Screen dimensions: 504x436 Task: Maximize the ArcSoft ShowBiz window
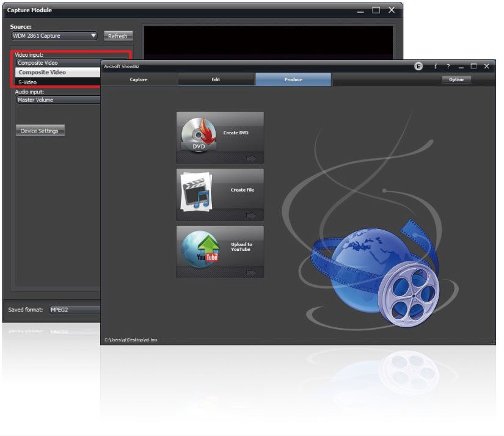(474, 66)
